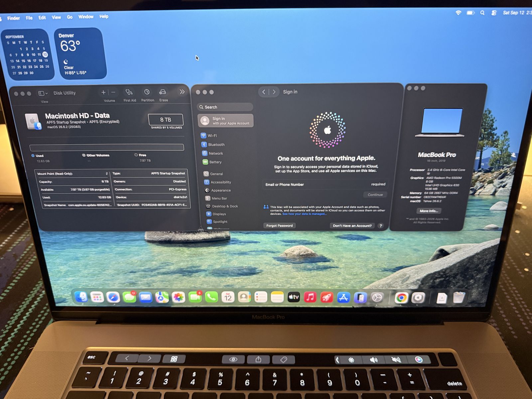Show more toolbar items with the double chevron

182,92
